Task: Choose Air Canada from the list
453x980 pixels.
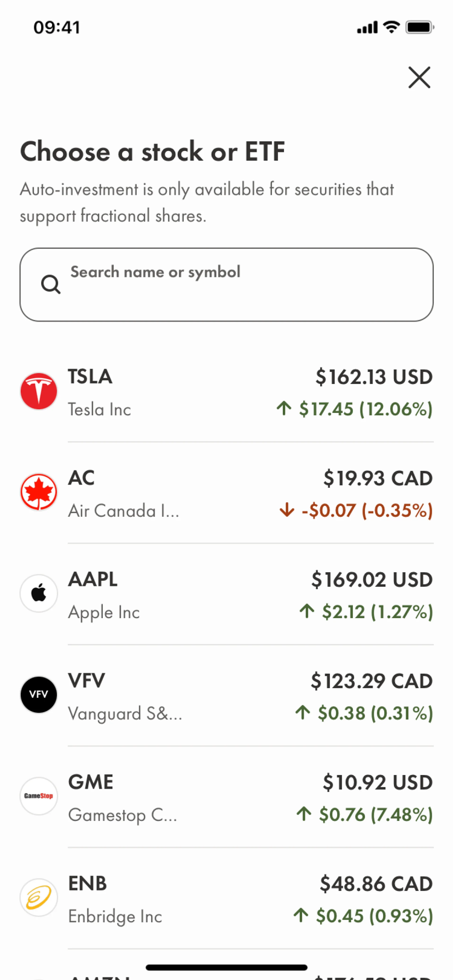Action: click(x=123, y=511)
